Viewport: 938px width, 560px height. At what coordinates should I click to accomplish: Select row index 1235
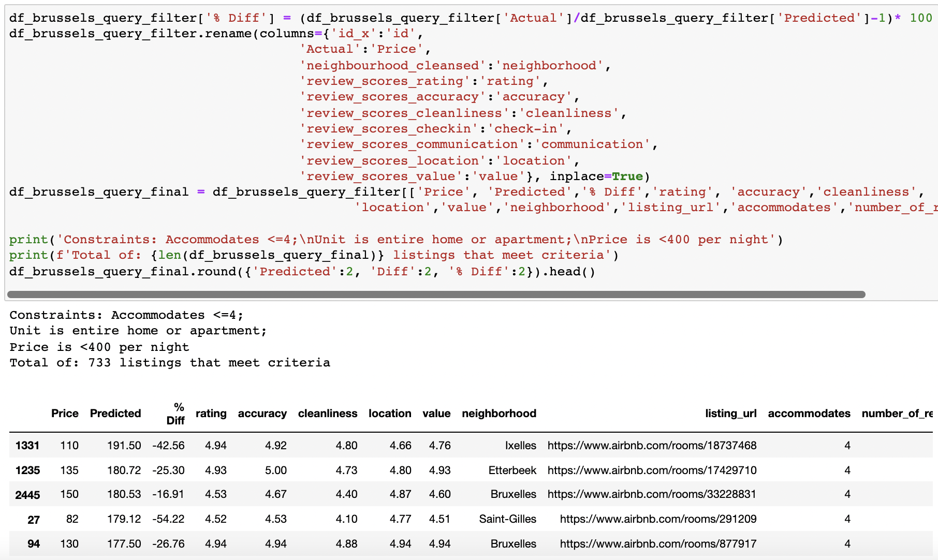pos(27,470)
